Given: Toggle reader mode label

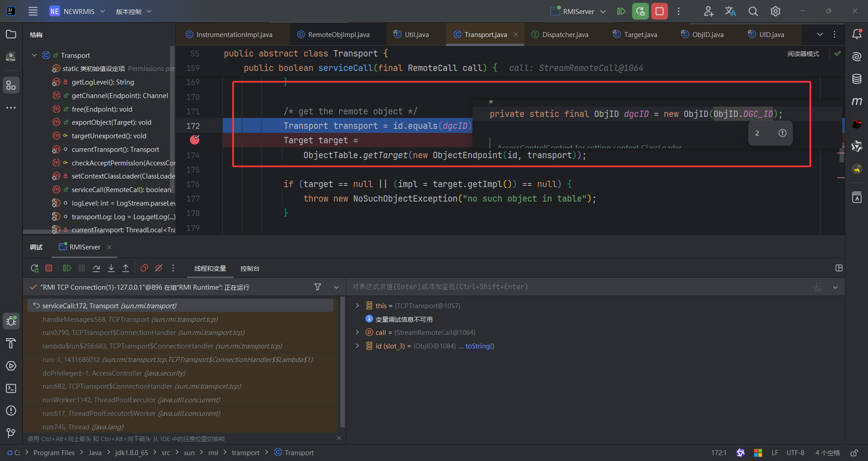Looking at the screenshot, I should [803, 54].
